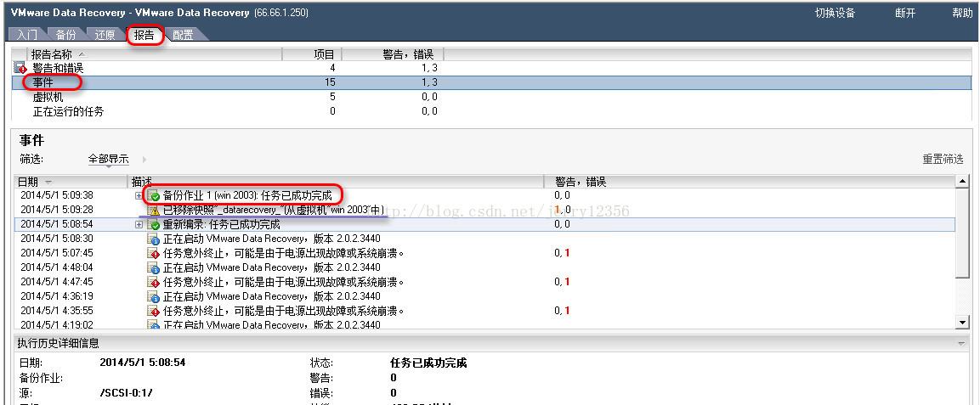This screenshot has width=980, height=405.
Task: Click the 警告和错误 report alert icon
Action: coord(20,68)
